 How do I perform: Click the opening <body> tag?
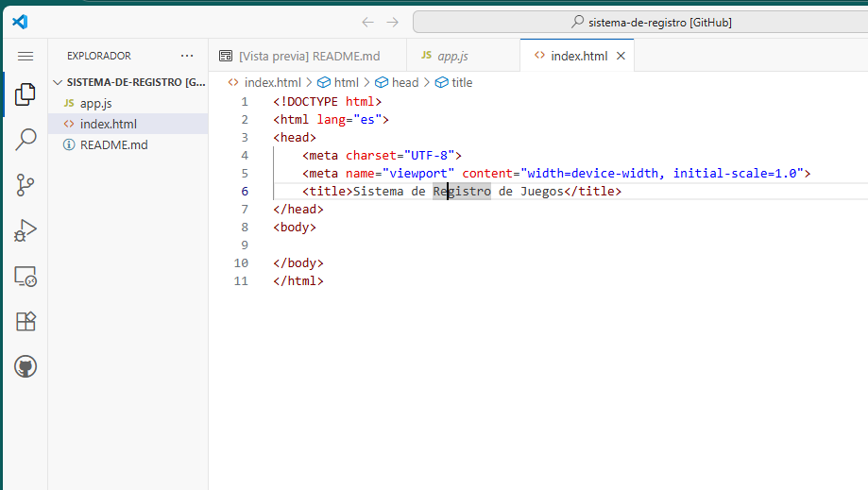(x=295, y=228)
